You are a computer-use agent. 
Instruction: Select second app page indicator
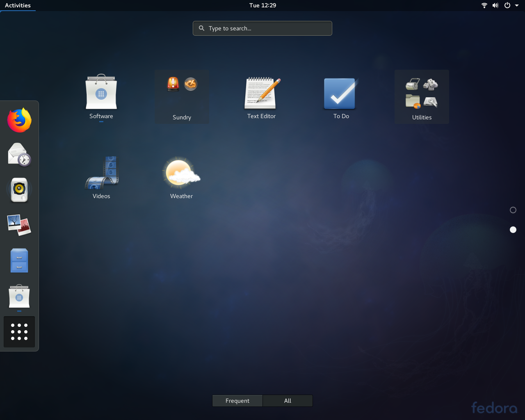point(513,230)
